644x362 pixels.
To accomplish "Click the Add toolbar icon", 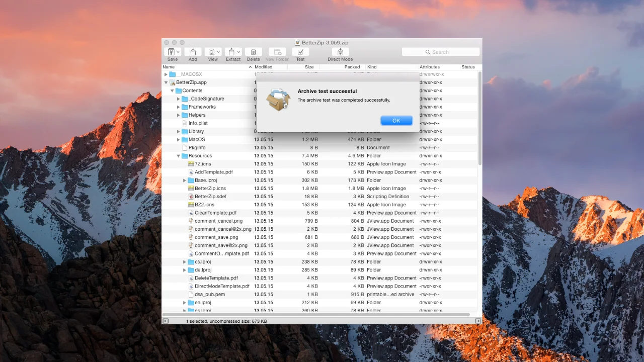I will click(193, 52).
